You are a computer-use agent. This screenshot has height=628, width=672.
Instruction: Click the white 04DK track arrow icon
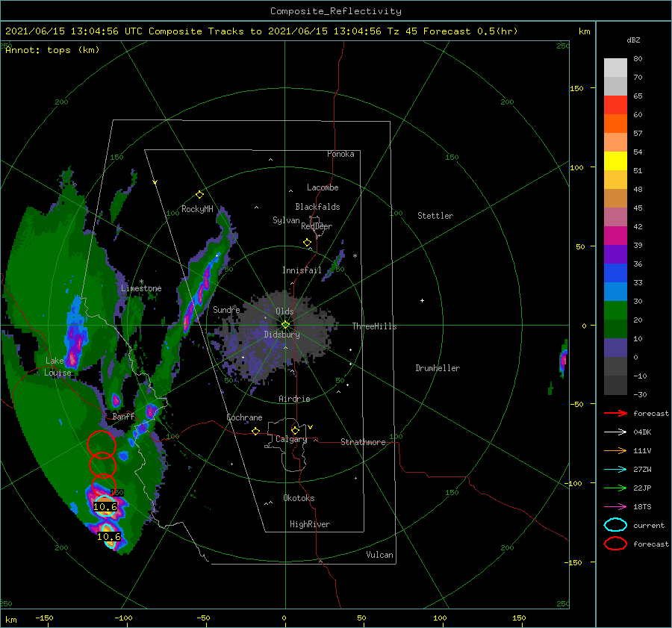coord(615,432)
